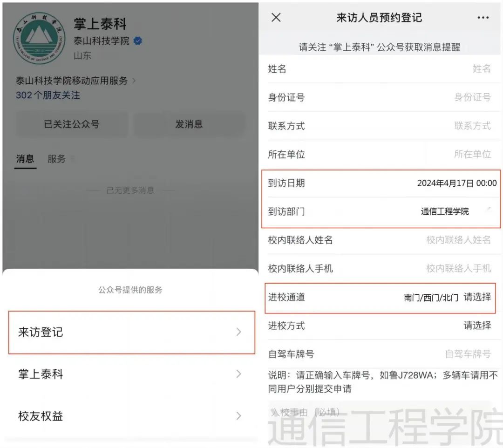Click the 已关注公众号 button
This screenshot has width=503, height=448.
(72, 124)
